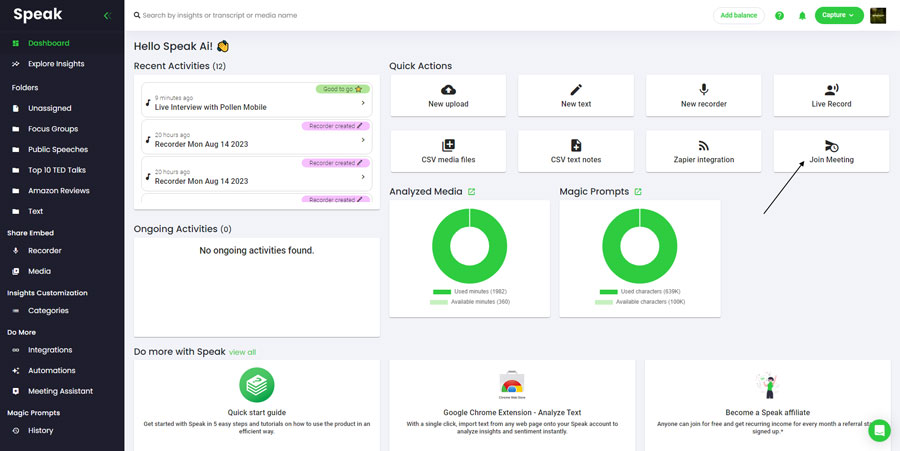Screen dimensions: 900x451
Task: Open the Zapier integration action
Action: coord(703,146)
